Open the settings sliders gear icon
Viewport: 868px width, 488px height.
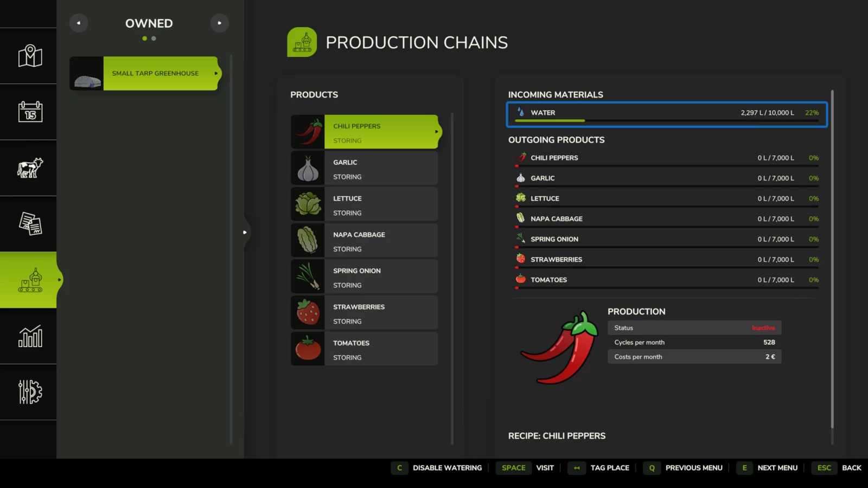[x=30, y=392]
